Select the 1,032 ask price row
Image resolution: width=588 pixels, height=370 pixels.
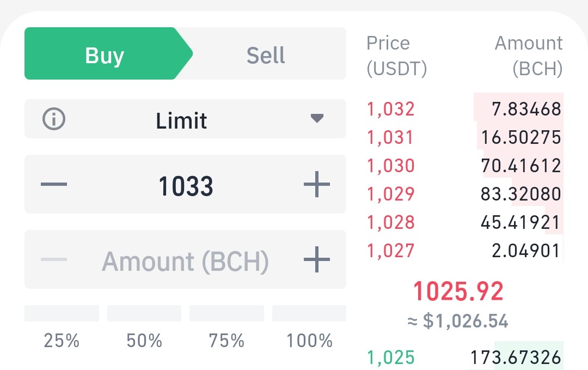click(464, 109)
